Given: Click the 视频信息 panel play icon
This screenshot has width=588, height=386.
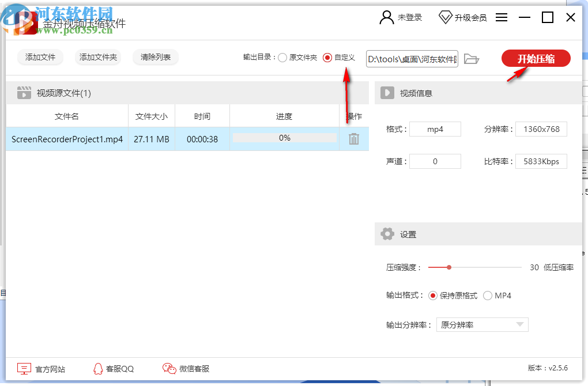Looking at the screenshot, I should pos(387,92).
